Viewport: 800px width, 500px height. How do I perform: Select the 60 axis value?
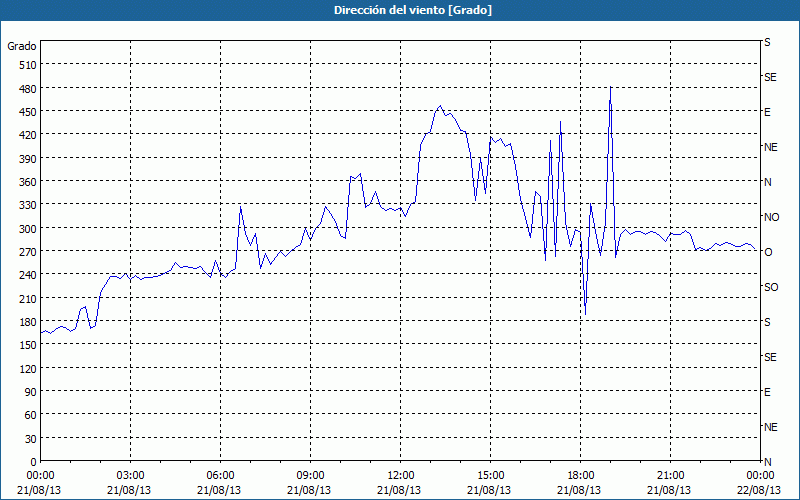pyautogui.click(x=31, y=415)
